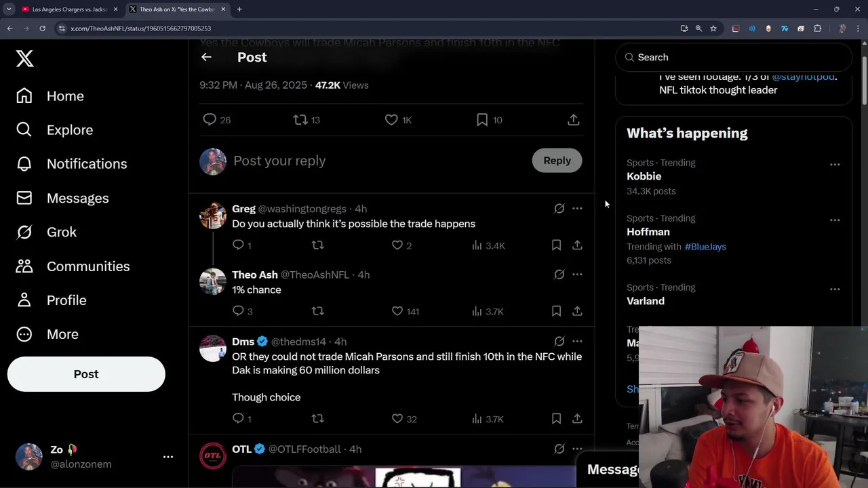
Task: Open Notifications in sidebar
Action: point(71,164)
